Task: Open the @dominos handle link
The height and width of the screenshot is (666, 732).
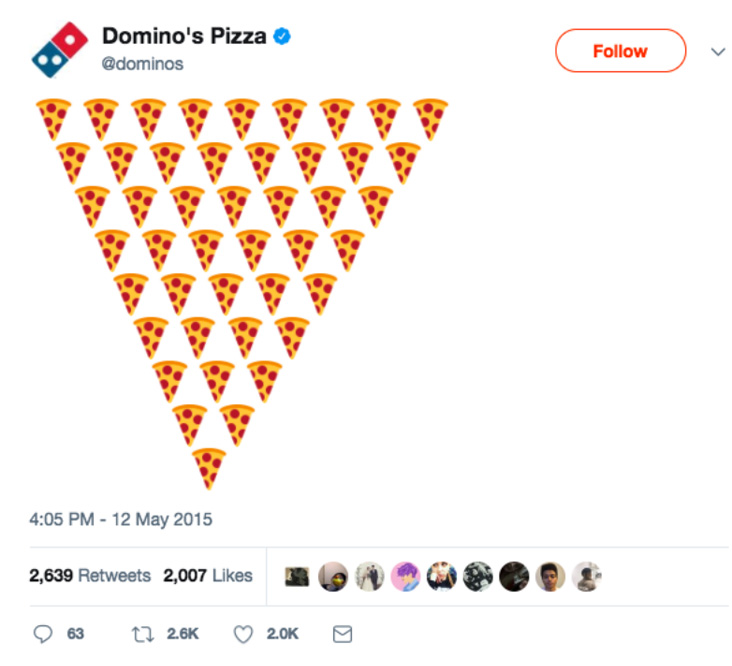Action: (x=143, y=64)
